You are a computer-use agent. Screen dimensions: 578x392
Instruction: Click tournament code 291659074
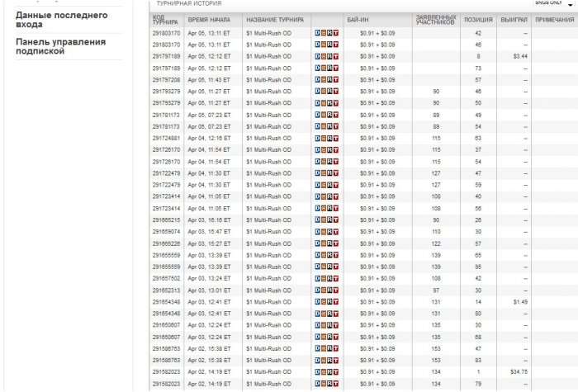pos(166,232)
